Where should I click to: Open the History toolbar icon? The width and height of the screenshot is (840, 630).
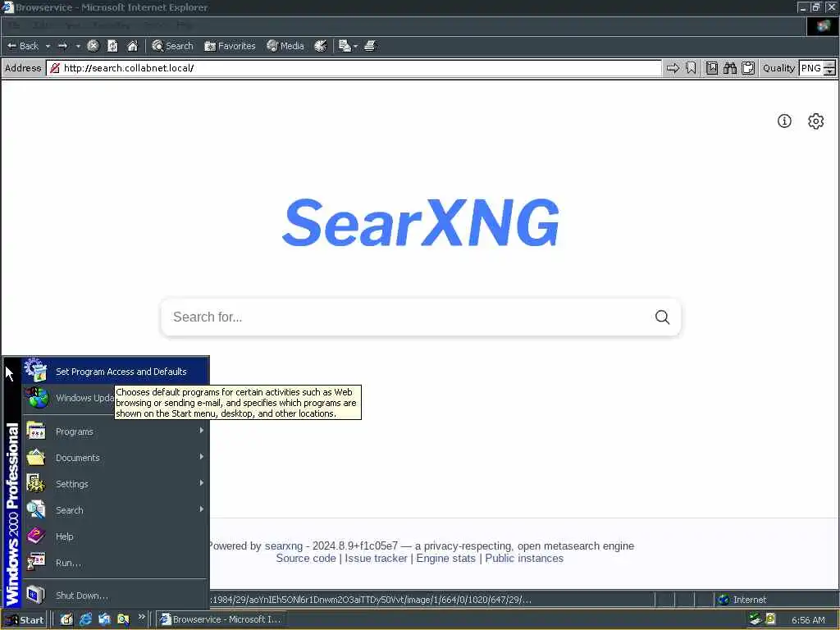pos(321,46)
